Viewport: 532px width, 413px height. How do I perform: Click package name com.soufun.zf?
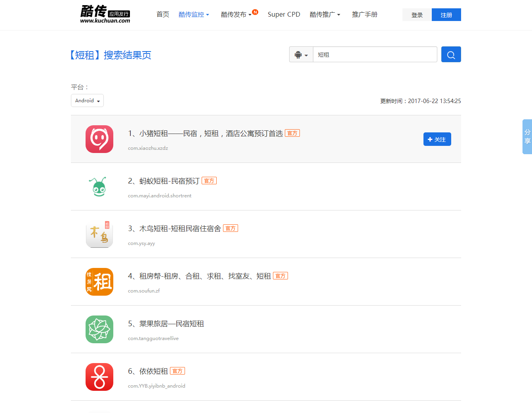[x=144, y=291]
